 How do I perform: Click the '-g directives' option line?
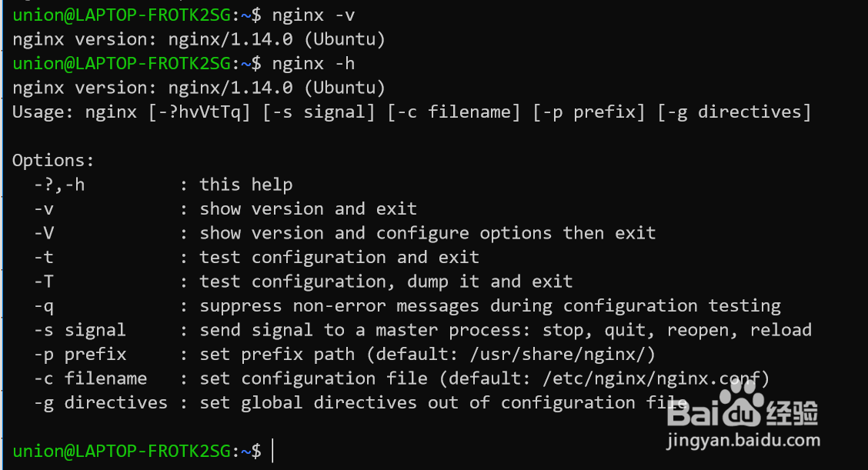pos(361,403)
